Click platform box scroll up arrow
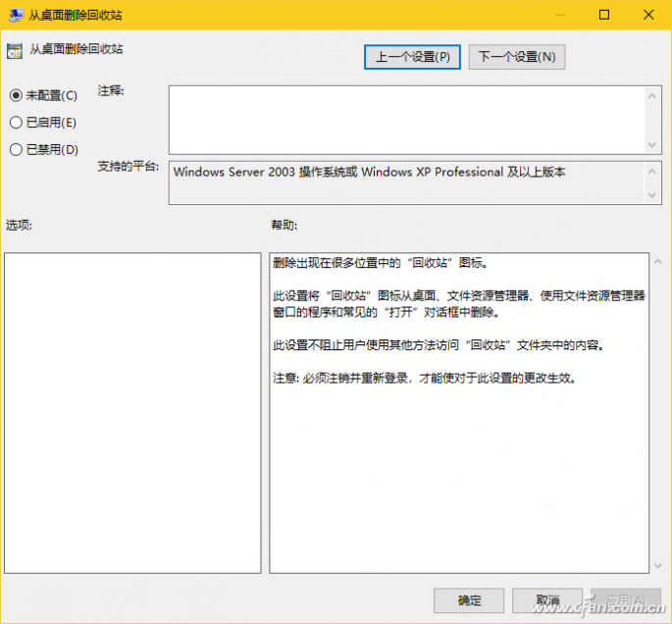Viewport: 672px width, 624px height. click(652, 172)
